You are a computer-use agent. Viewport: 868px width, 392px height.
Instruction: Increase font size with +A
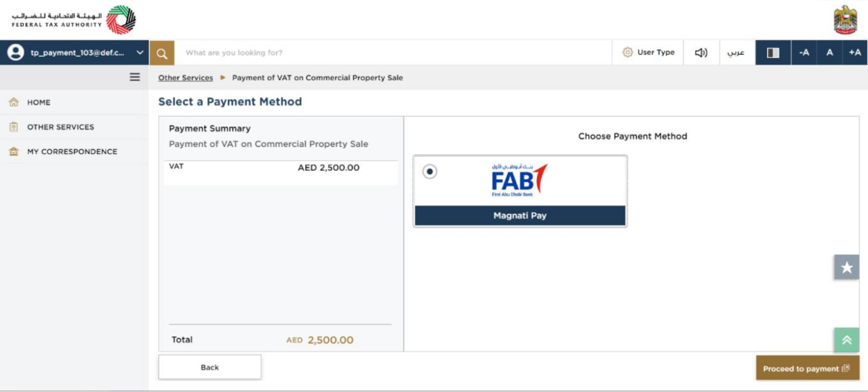pos(854,53)
